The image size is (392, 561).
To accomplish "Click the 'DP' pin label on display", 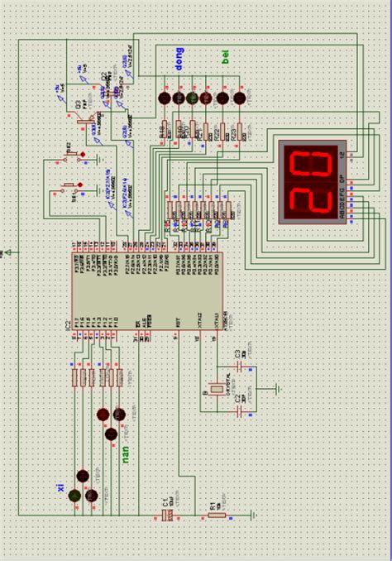I will (x=342, y=177).
